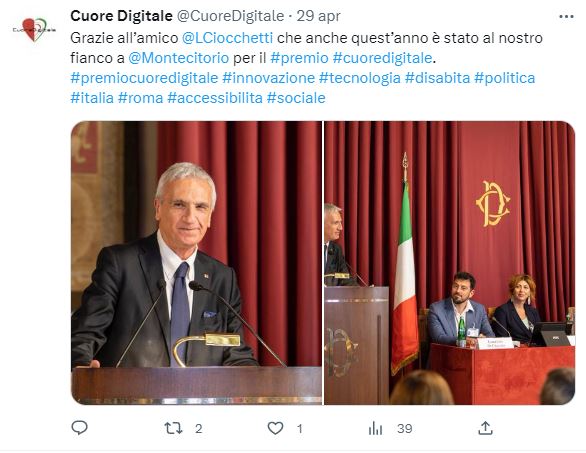Viewport: 586px width, 453px height.
Task: Open left photo of man at podium
Action: click(197, 263)
